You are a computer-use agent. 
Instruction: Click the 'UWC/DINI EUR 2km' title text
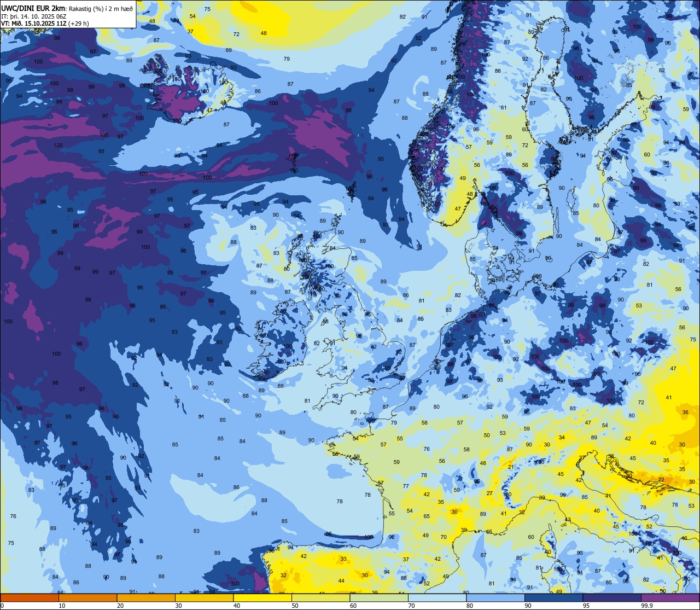click(x=33, y=8)
